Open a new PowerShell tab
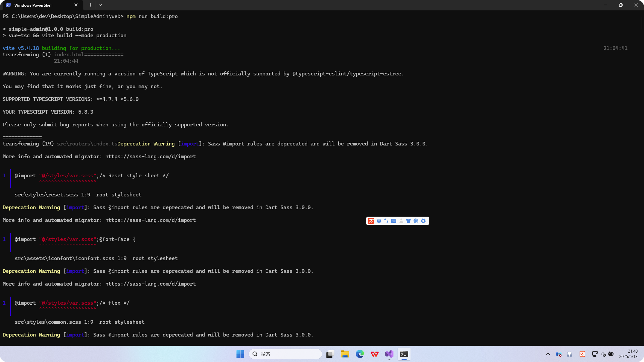Screen dimensions: 644x362 [90, 5]
